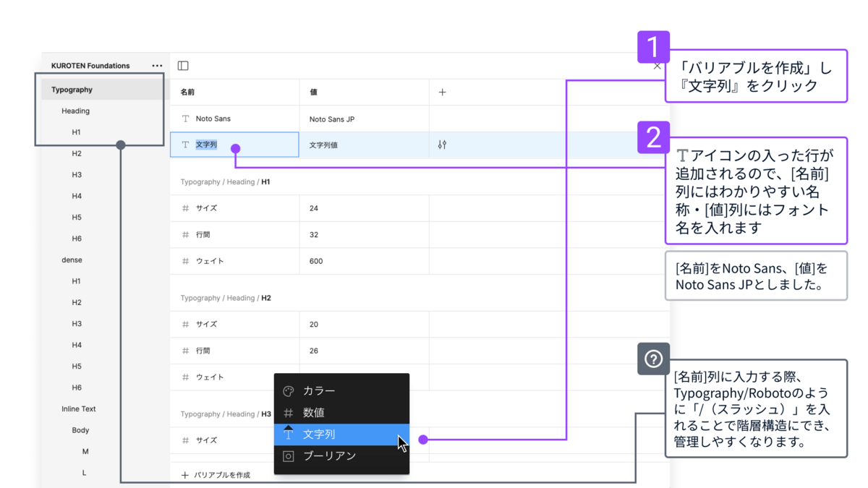Open the KUROTEN Foundations three-dot menu

point(157,66)
